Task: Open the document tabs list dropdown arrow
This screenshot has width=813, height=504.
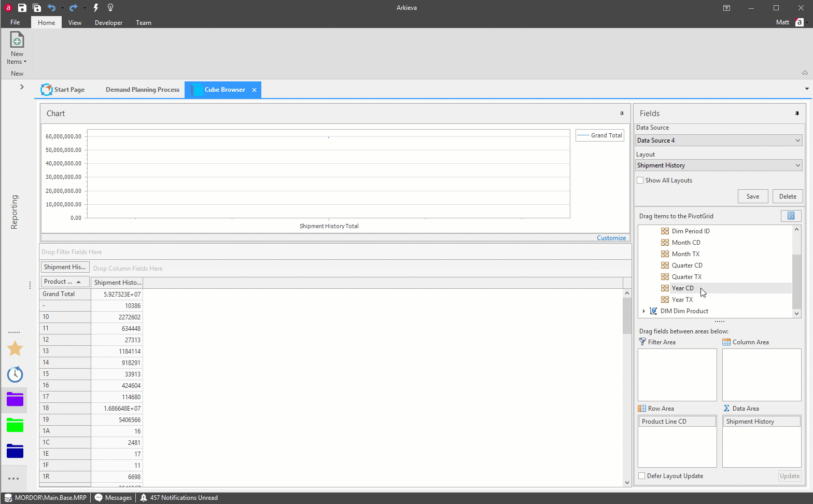Action: (807, 89)
